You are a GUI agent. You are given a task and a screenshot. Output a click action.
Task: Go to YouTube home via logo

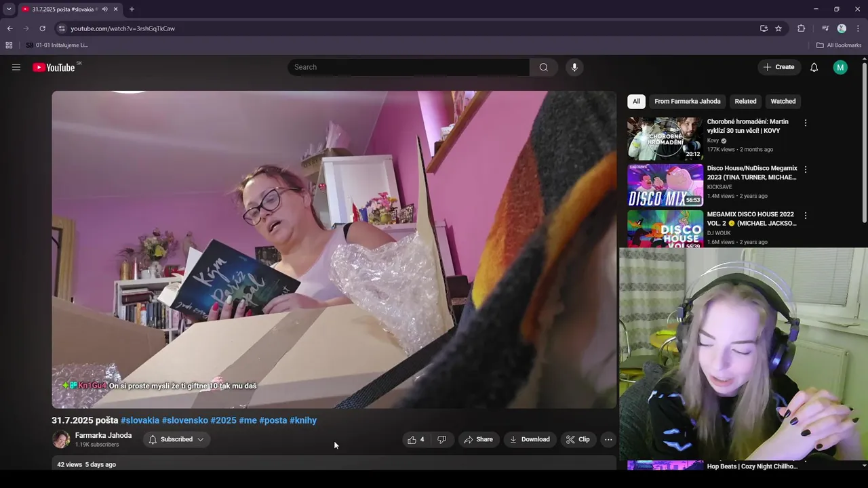point(54,67)
